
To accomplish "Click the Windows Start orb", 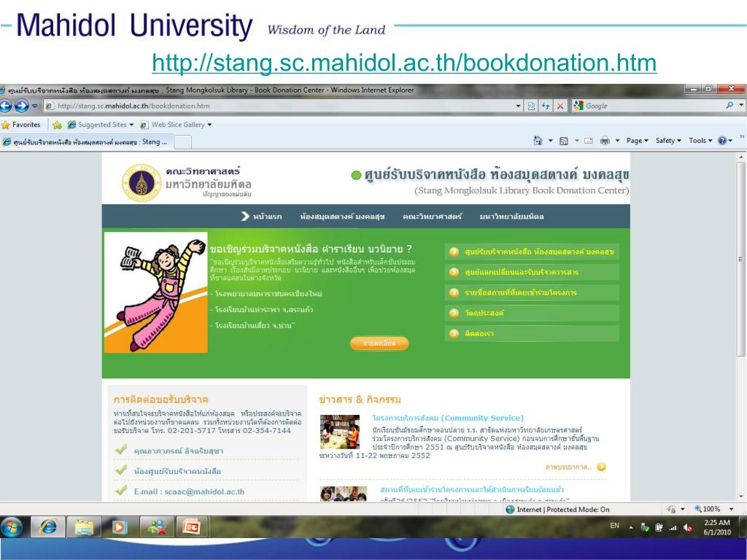I will [x=12, y=527].
